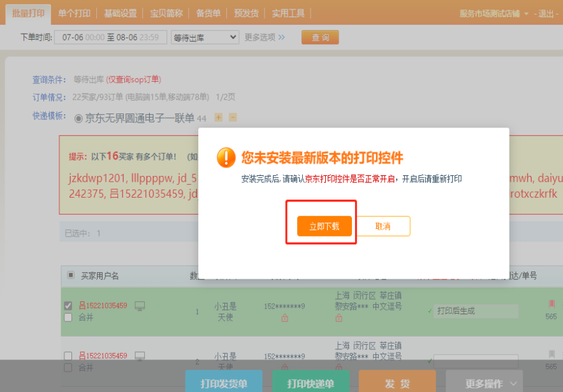Click lock icon under first row address
The width and height of the screenshot is (563, 392).
pos(339,317)
